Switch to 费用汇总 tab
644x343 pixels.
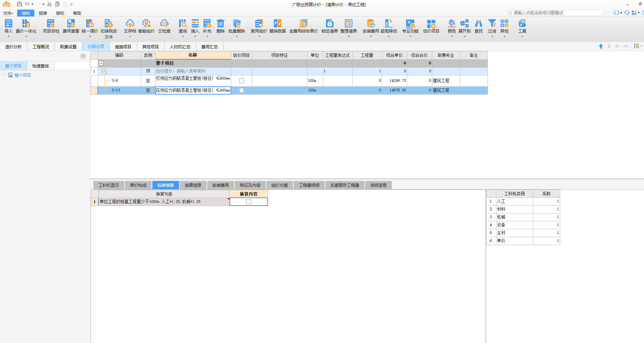(x=210, y=47)
